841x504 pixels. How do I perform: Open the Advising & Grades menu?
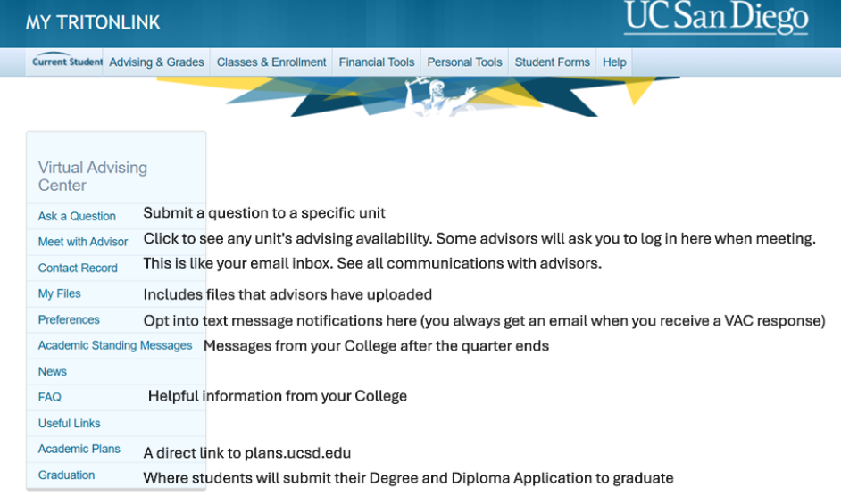pyautogui.click(x=156, y=62)
